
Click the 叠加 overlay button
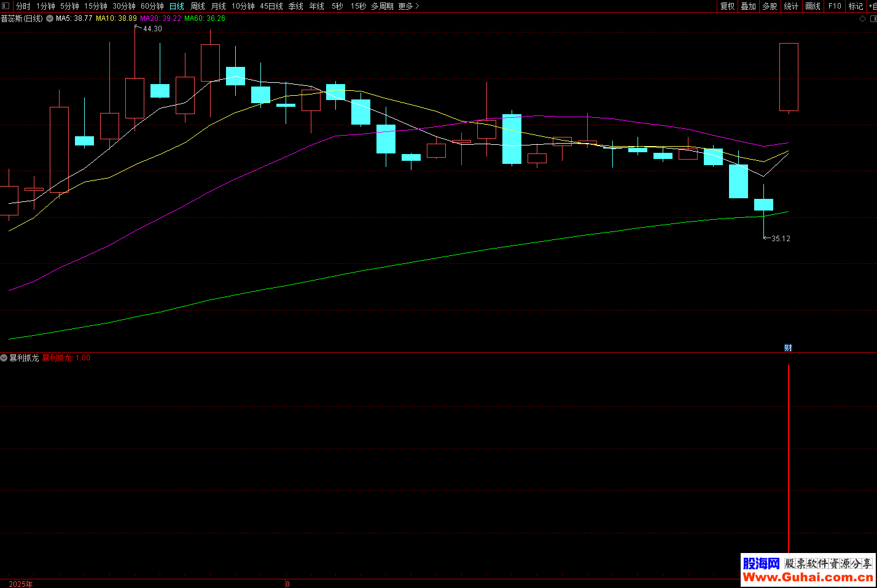pos(749,6)
